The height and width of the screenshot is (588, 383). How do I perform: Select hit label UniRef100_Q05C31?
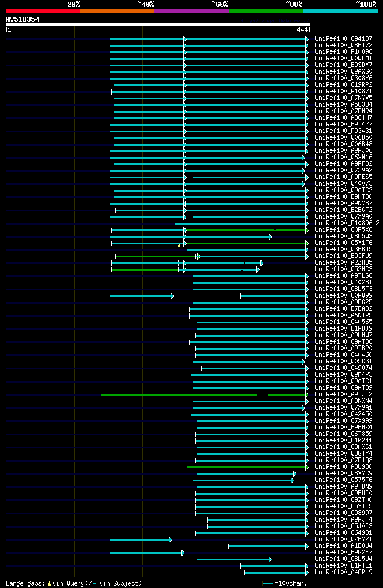(x=344, y=361)
